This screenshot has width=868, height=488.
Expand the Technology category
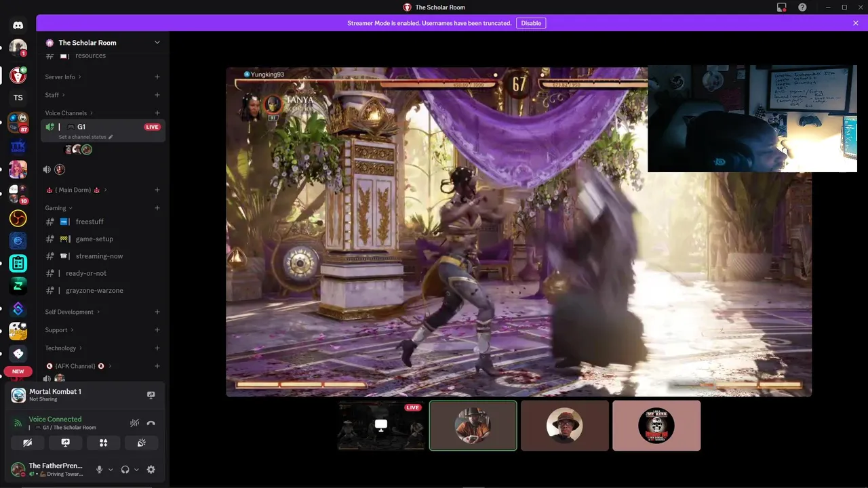(64, 348)
